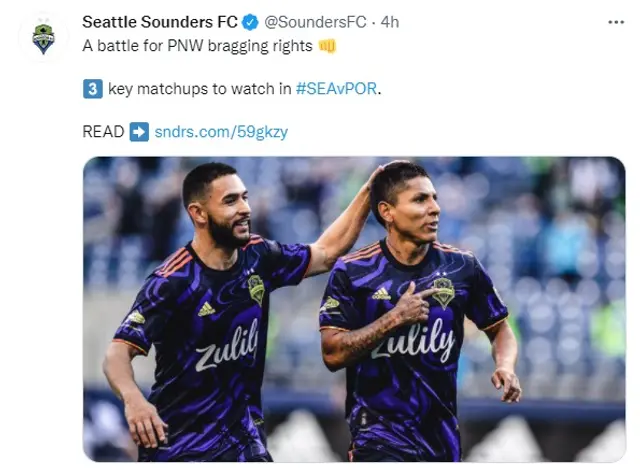
Task: Click the fist bump emoji
Action: pyautogui.click(x=327, y=46)
